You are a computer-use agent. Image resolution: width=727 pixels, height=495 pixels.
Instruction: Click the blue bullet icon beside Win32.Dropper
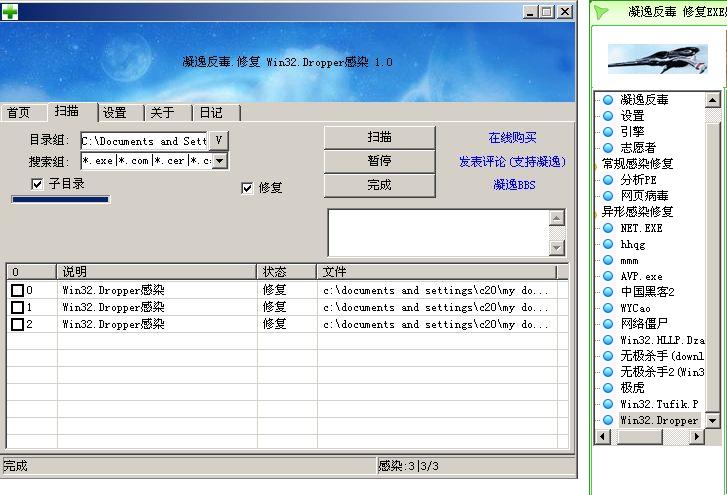point(608,420)
